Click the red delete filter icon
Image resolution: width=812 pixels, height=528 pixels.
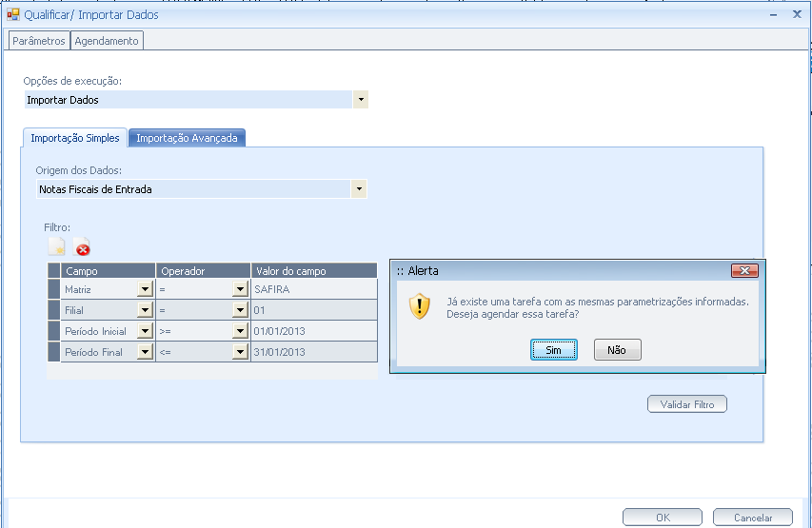point(81,247)
